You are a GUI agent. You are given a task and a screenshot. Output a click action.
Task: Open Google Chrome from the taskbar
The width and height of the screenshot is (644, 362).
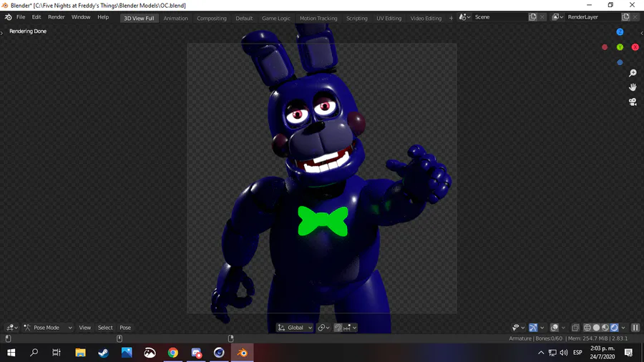[173, 353]
